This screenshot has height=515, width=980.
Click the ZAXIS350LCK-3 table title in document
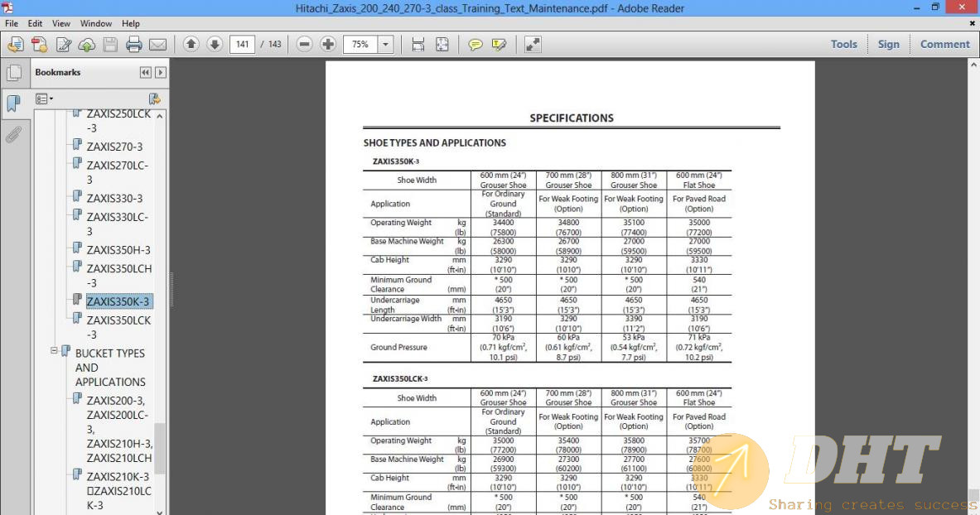(400, 378)
